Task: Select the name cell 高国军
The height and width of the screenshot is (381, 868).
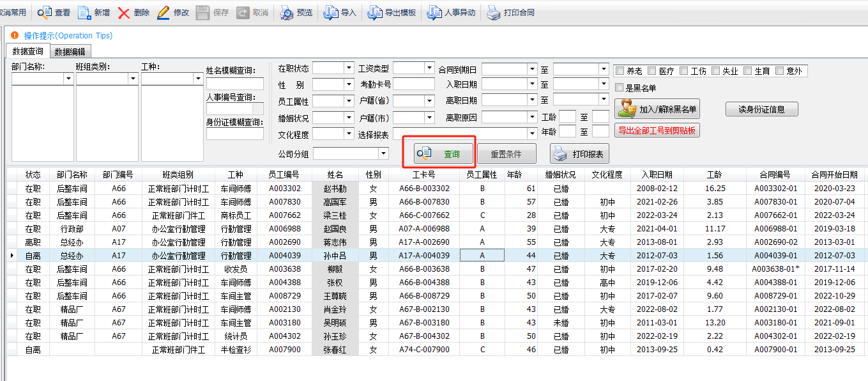Action: click(335, 202)
